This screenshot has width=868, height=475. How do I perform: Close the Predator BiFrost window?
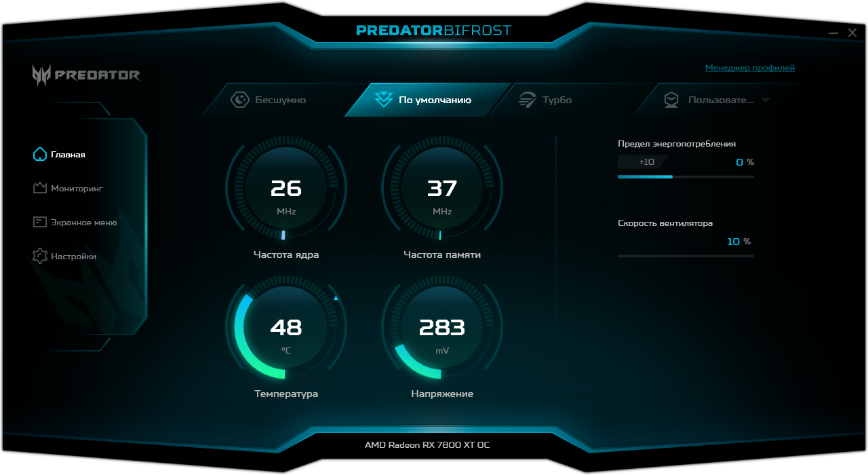852,32
